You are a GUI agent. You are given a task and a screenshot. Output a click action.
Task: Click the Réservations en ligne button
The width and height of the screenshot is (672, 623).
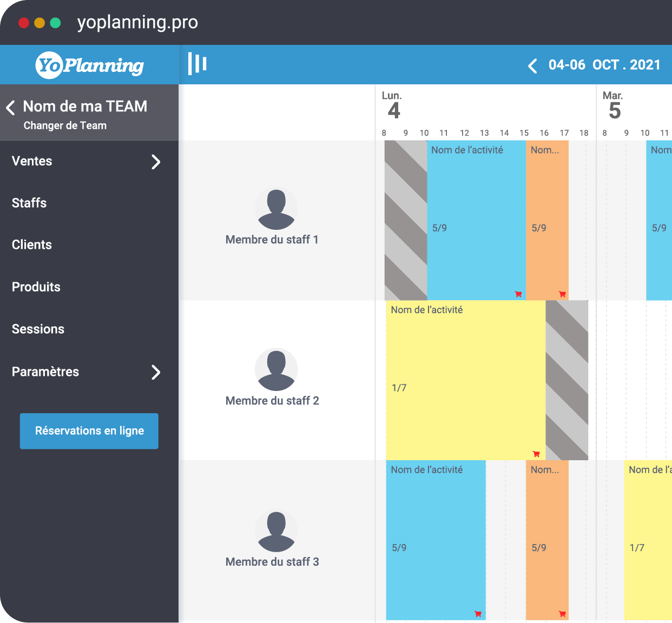coord(89,431)
